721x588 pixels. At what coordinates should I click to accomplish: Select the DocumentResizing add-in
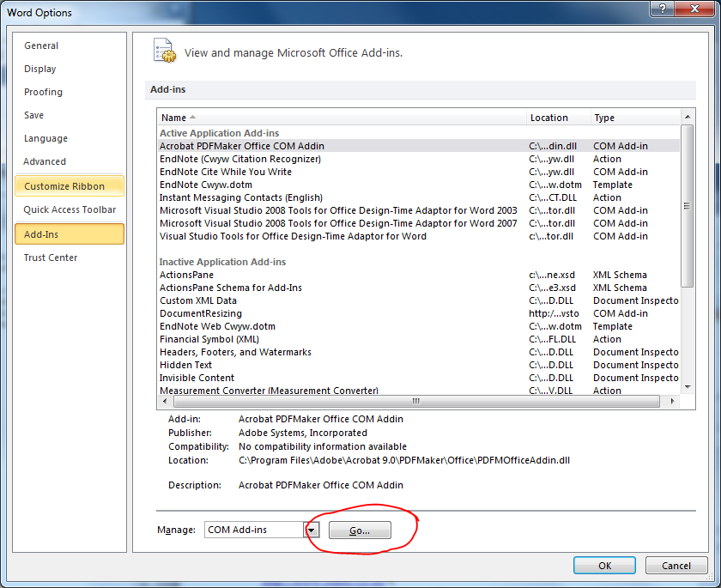tap(419, 313)
